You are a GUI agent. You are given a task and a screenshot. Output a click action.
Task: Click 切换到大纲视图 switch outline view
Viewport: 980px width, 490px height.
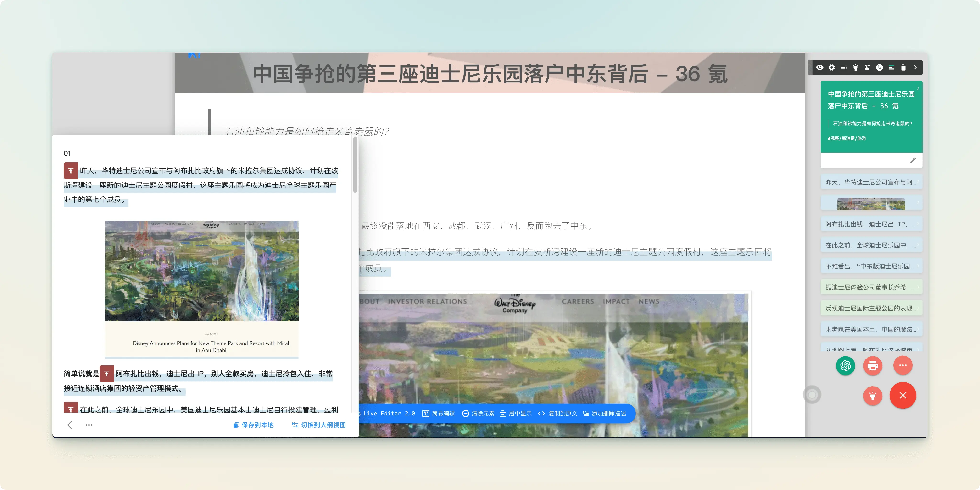coord(319,425)
